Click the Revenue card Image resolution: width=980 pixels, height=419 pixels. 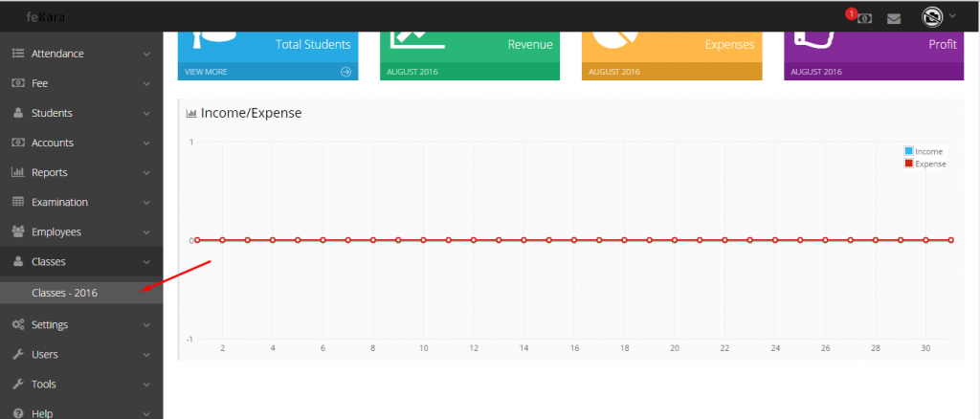coord(470,55)
